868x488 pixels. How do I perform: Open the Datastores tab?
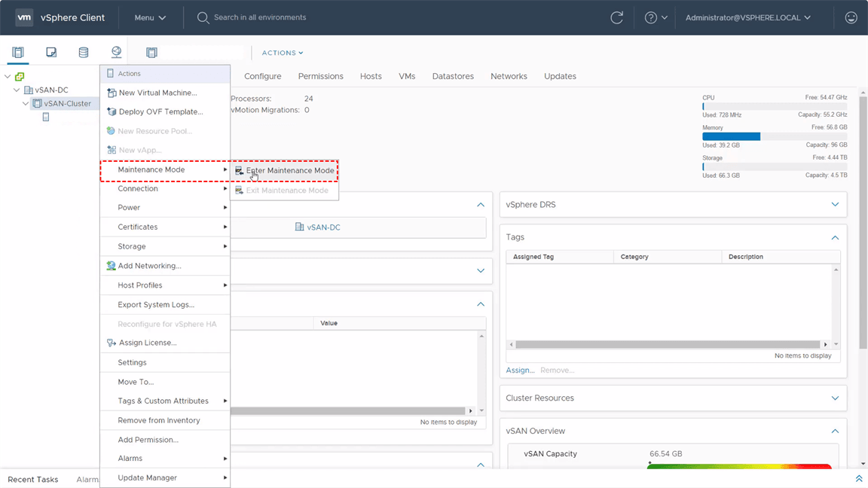453,76
